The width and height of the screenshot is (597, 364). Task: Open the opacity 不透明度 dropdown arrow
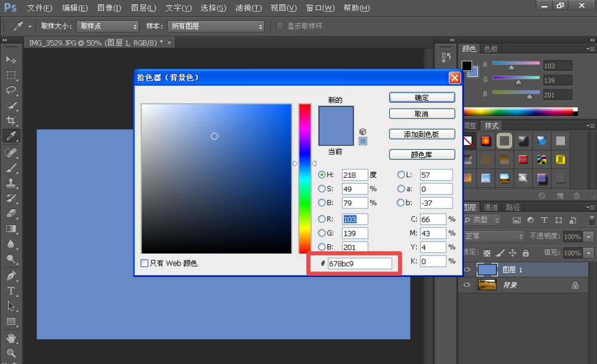tap(588, 236)
